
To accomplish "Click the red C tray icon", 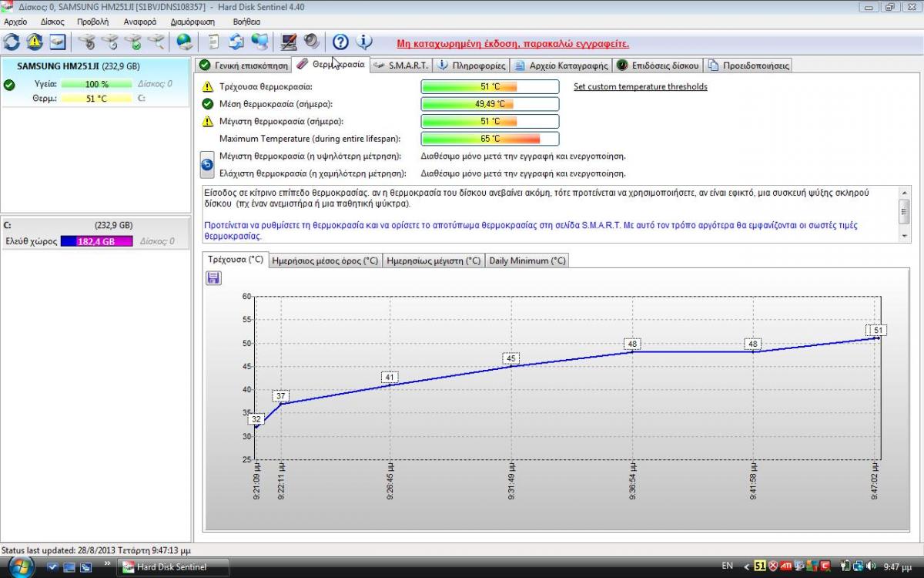I will [825, 566].
